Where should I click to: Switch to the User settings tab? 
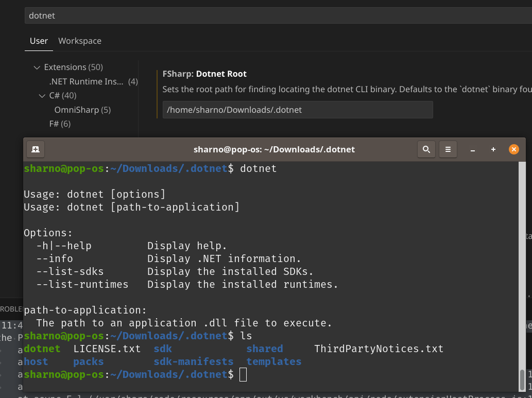(39, 41)
